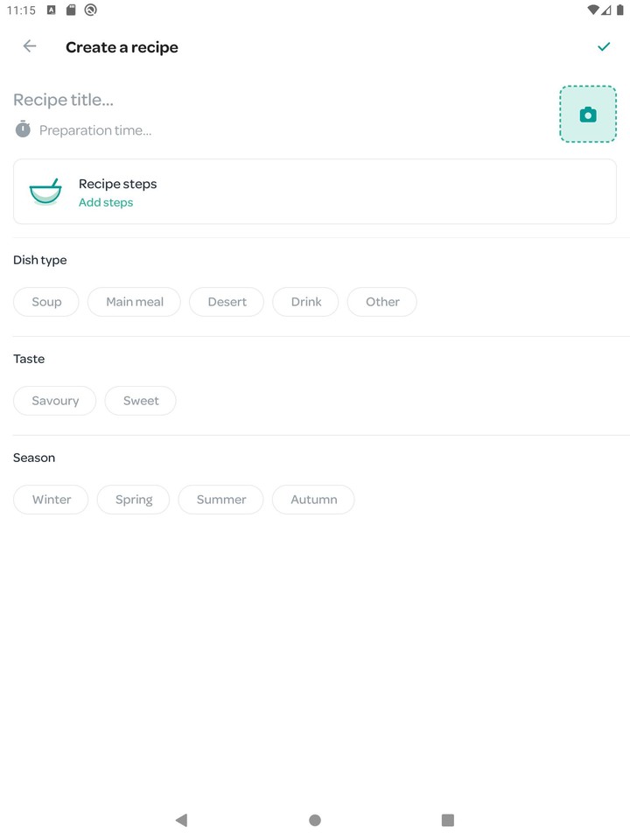Screen dimensions: 630x840
Task: Toggle the Main meal chip
Action: [x=134, y=302]
